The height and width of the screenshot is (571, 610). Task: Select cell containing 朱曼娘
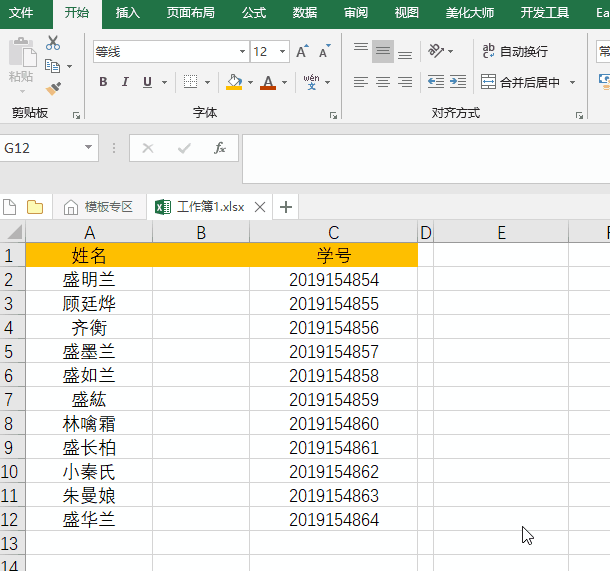tap(89, 496)
